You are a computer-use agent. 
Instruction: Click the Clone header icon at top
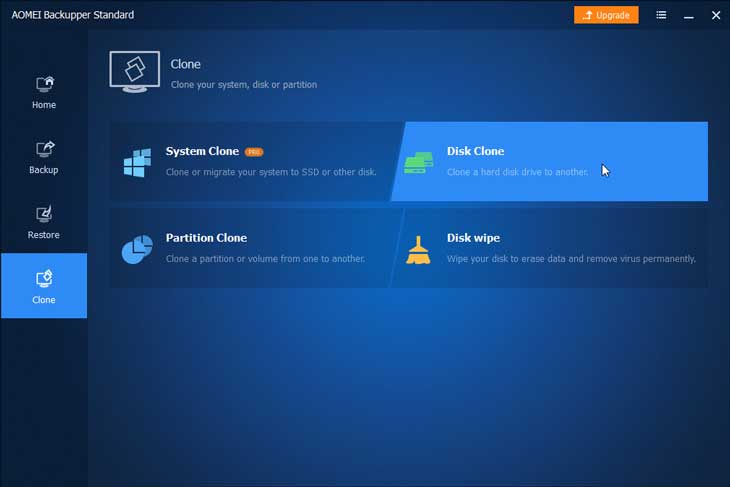(133, 72)
